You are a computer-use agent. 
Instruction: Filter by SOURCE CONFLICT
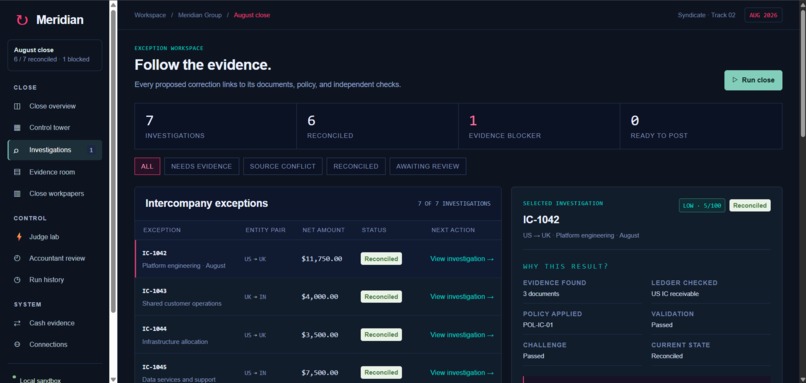[x=283, y=167]
